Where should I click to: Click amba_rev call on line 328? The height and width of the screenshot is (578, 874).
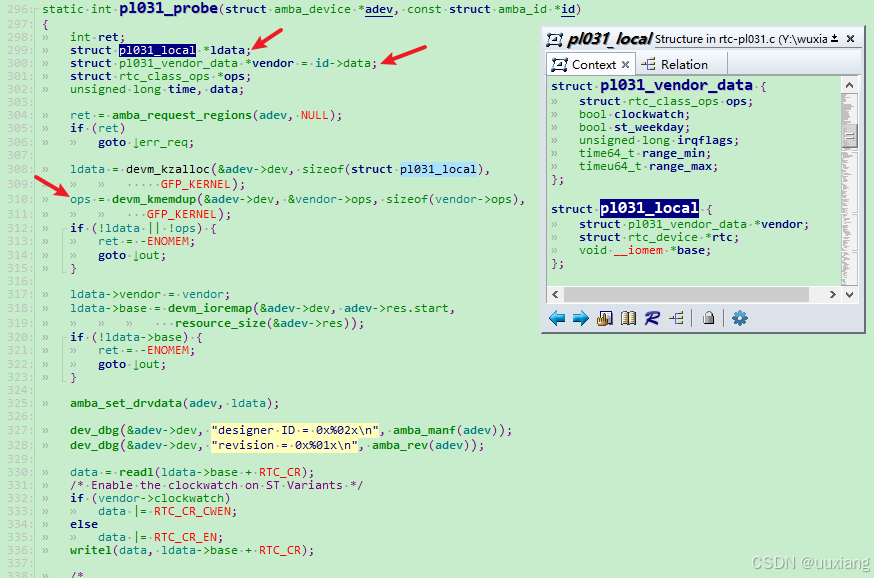(x=400, y=445)
